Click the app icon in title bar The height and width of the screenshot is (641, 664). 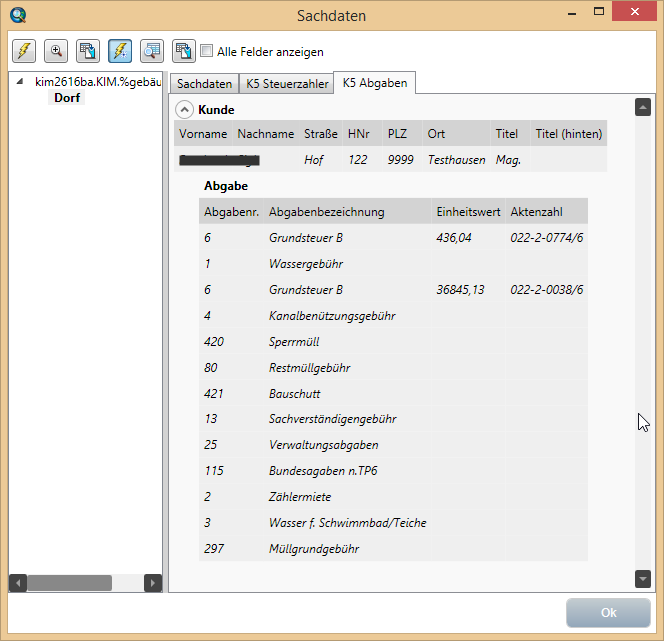click(17, 15)
